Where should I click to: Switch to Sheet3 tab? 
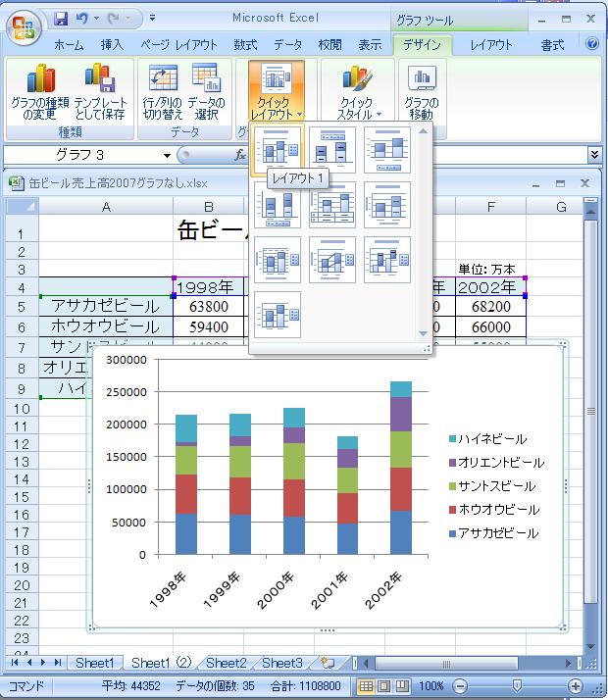pos(282,663)
